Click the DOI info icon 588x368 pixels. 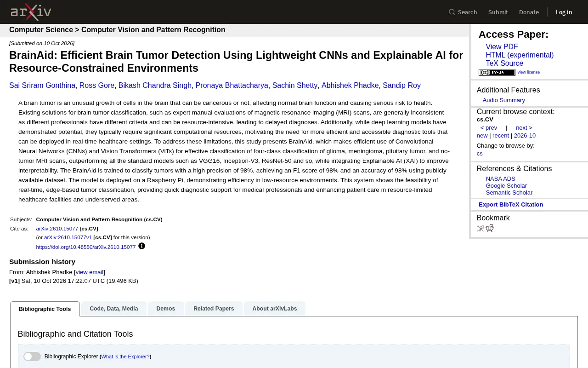(141, 246)
